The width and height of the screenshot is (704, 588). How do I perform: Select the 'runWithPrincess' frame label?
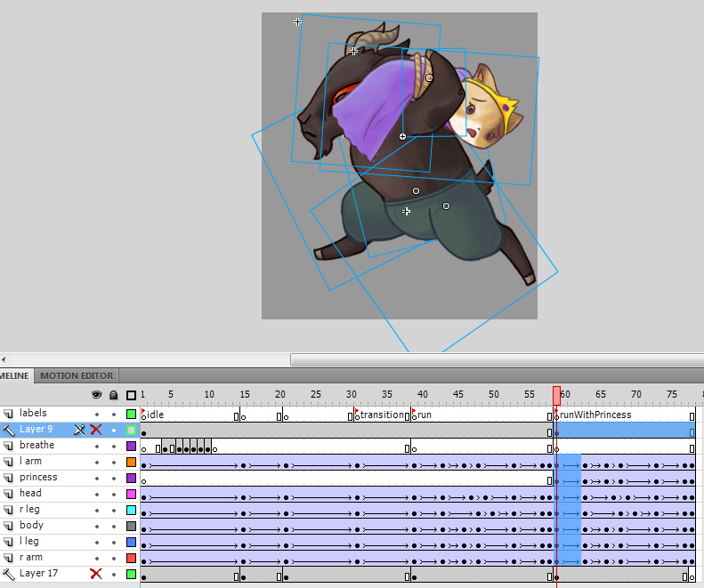[x=595, y=415]
